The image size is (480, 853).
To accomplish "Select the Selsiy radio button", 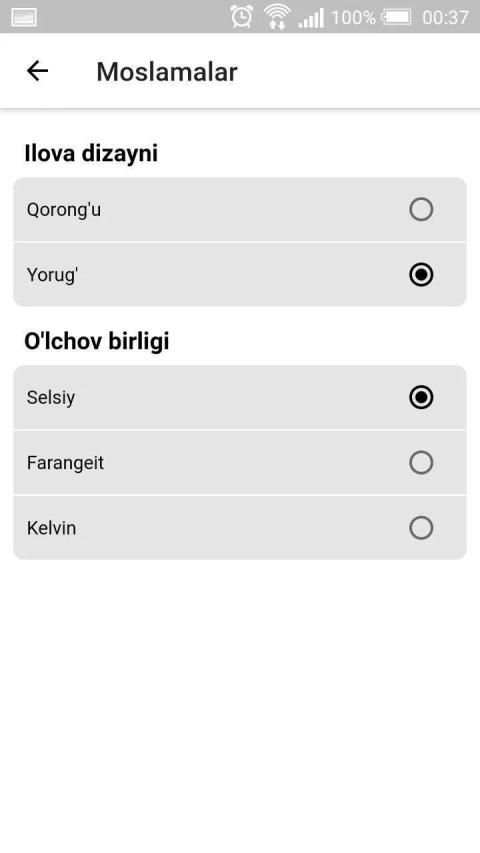I will (421, 397).
